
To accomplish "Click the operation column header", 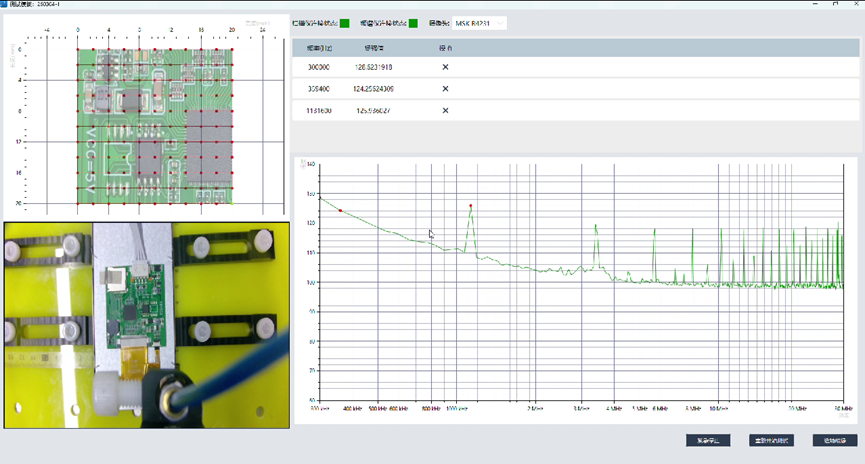I will click(x=445, y=47).
